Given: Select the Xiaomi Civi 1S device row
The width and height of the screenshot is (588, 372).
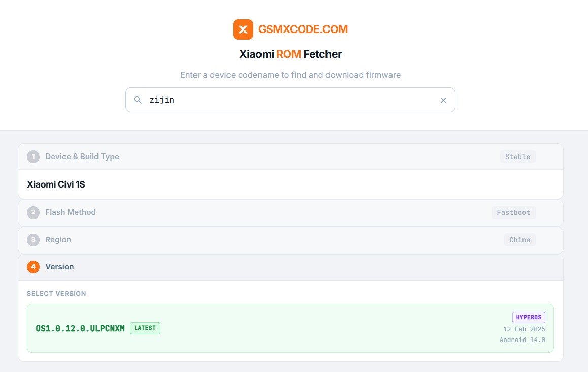Looking at the screenshot, I should 290,184.
